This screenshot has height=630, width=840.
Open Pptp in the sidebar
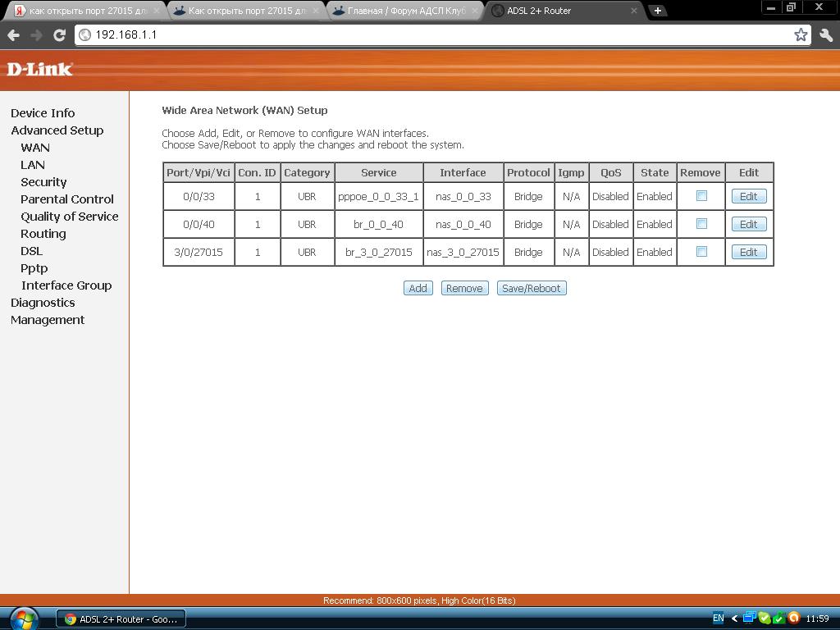pos(34,268)
